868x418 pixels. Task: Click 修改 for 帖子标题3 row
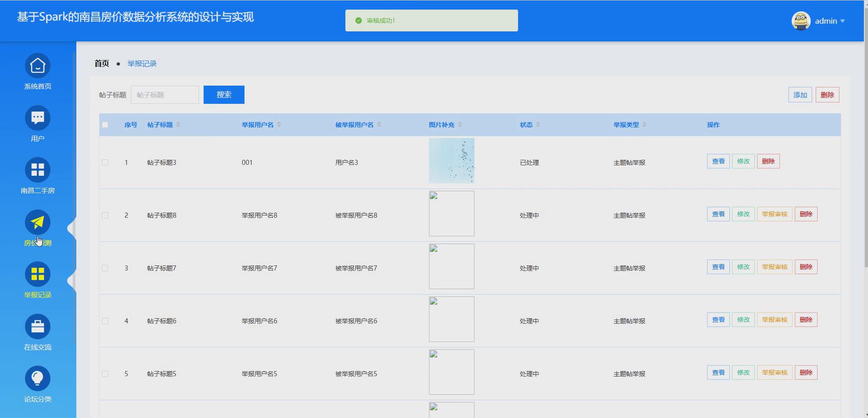[x=743, y=161]
